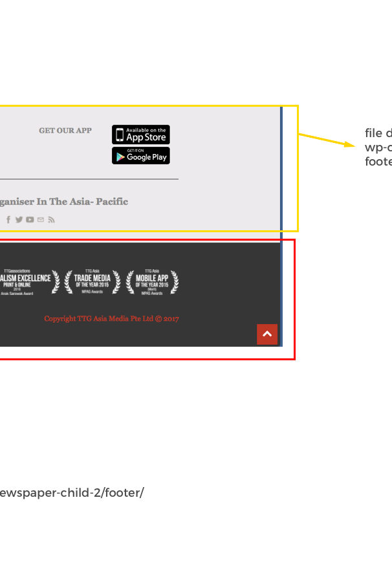Viewport: 392px width, 577px height.
Task: Select the annotation text beside the yellow arrow
Action: point(378,147)
